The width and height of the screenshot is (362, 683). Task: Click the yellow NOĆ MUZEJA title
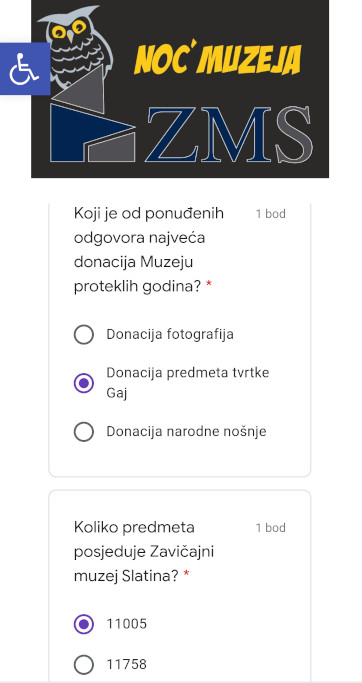tap(217, 59)
